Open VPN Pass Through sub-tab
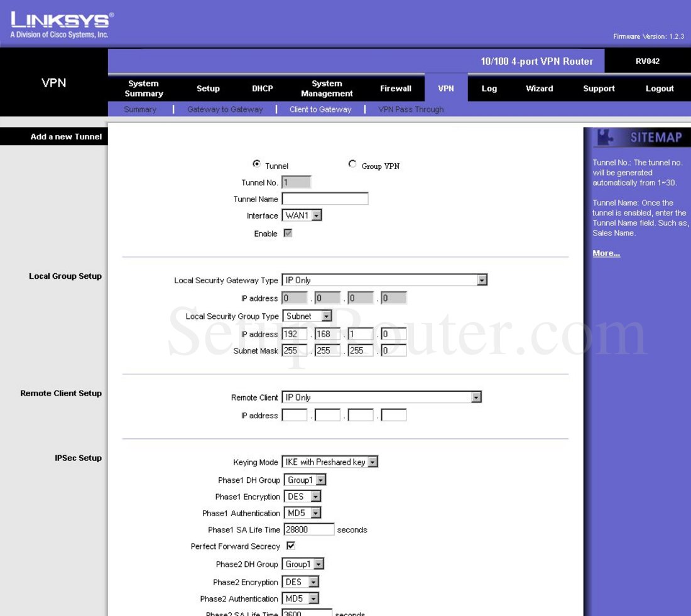The image size is (691, 616). click(x=411, y=109)
